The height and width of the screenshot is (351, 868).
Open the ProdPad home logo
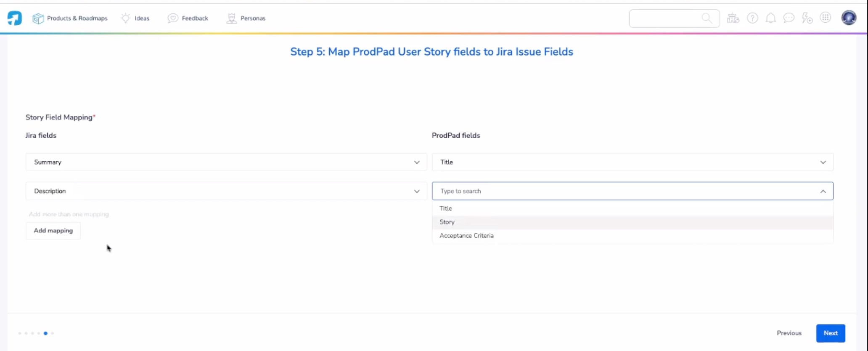click(14, 18)
